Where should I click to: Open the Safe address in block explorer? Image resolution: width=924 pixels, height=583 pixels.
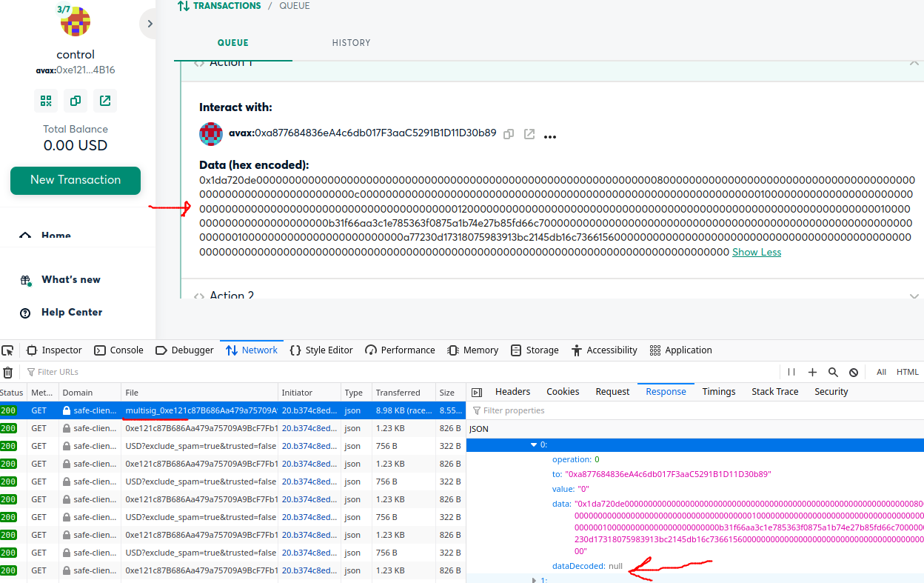tap(104, 100)
